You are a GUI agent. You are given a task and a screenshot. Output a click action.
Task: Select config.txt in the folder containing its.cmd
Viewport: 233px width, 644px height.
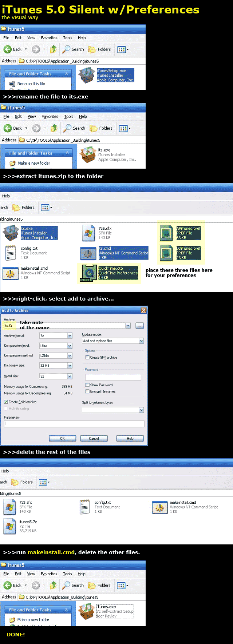pos(25,253)
